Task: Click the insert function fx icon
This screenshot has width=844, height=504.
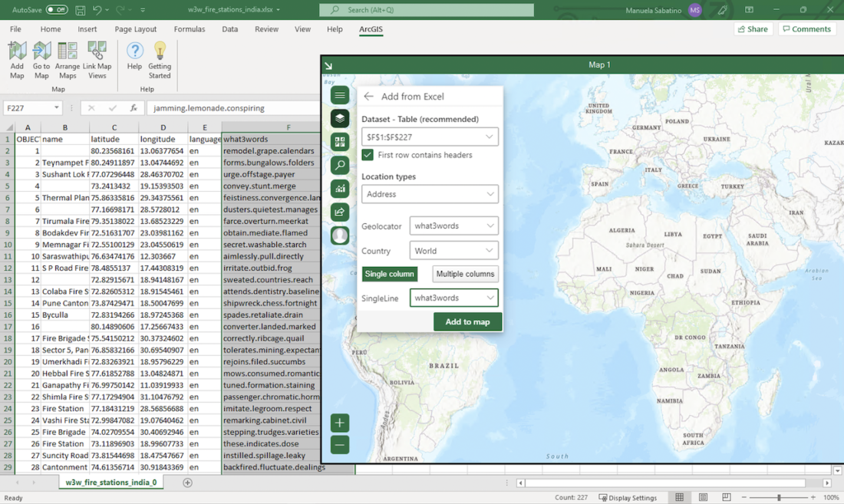Action: 134,108
